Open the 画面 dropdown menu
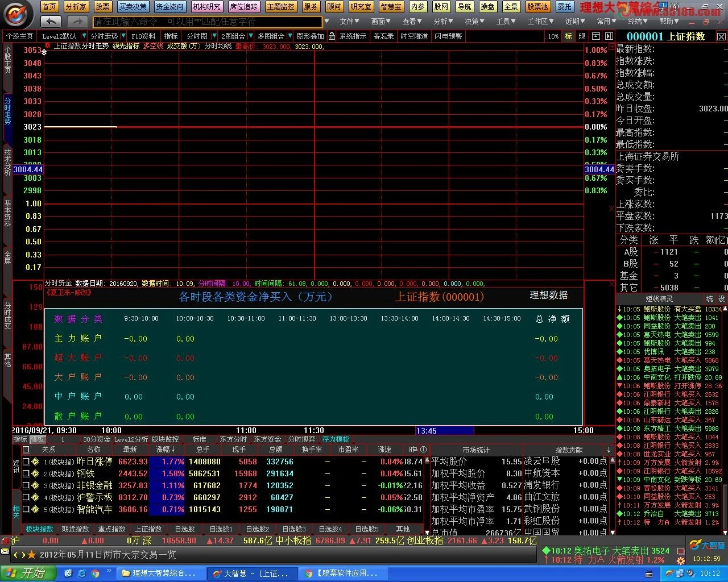Viewport: 728px width, 582px height. coord(381,22)
